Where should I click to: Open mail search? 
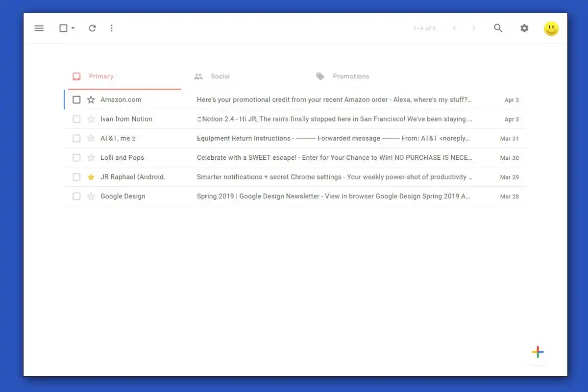click(x=498, y=28)
